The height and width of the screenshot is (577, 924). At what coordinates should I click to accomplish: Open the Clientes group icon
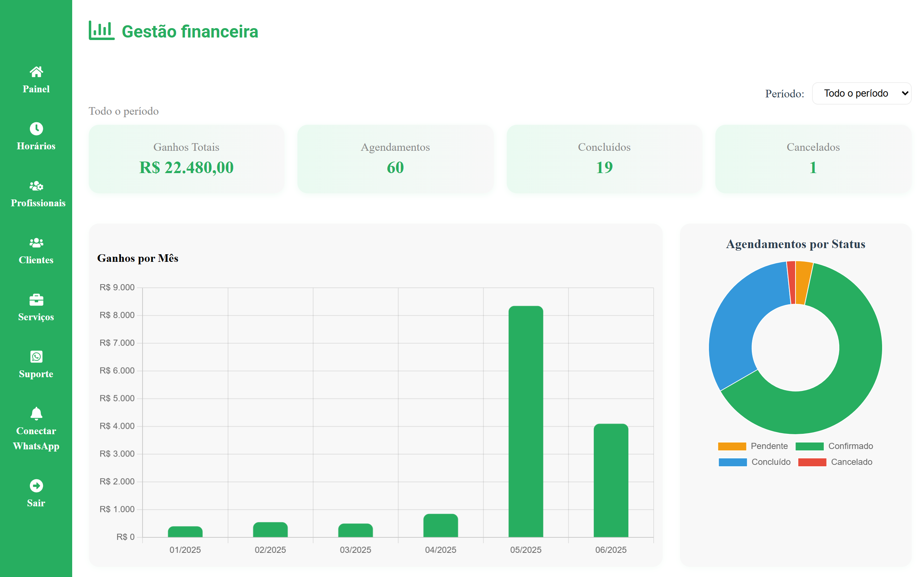coord(36,243)
